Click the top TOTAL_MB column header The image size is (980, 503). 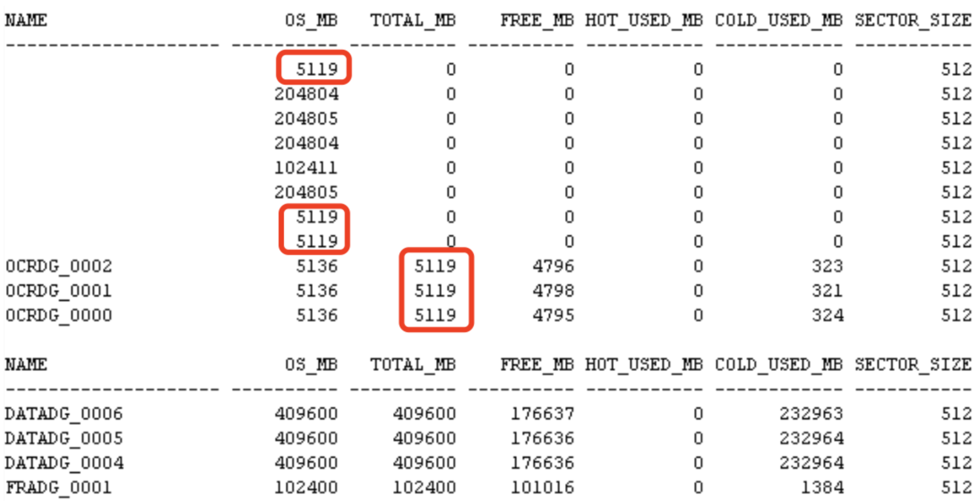(x=413, y=20)
